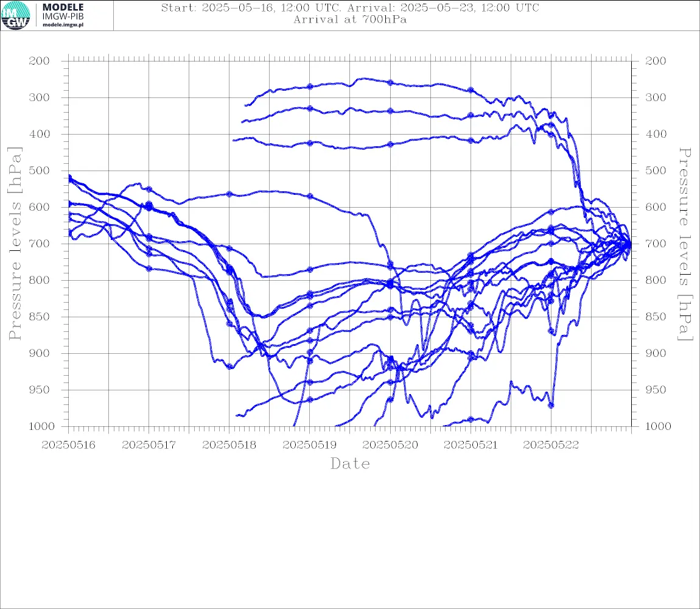Screen dimensions: 700x609
Task: Click the left axis 200 label
Action: tap(40, 62)
